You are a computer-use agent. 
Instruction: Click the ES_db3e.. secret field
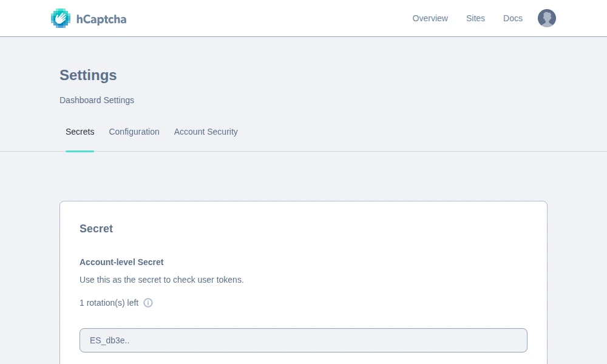[x=303, y=340]
